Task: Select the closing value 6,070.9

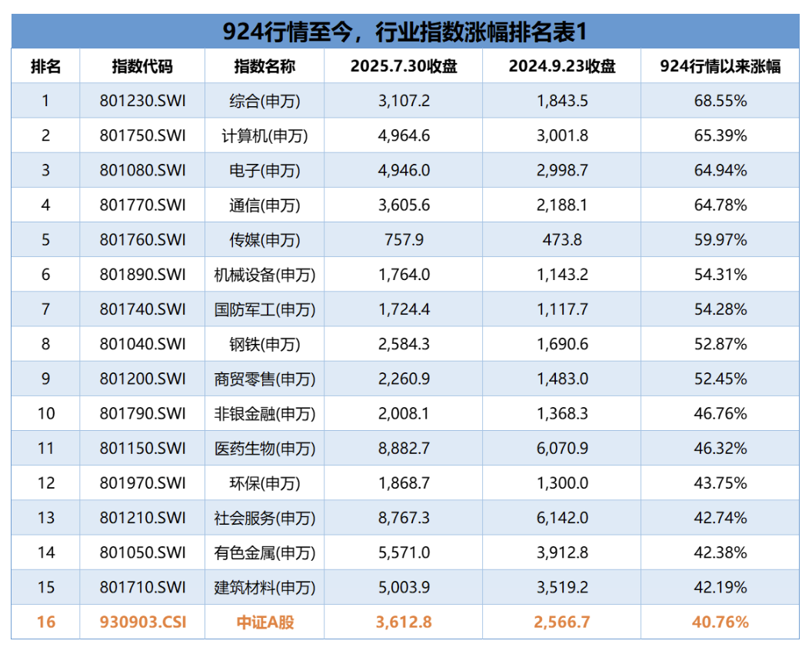Action: (x=562, y=448)
